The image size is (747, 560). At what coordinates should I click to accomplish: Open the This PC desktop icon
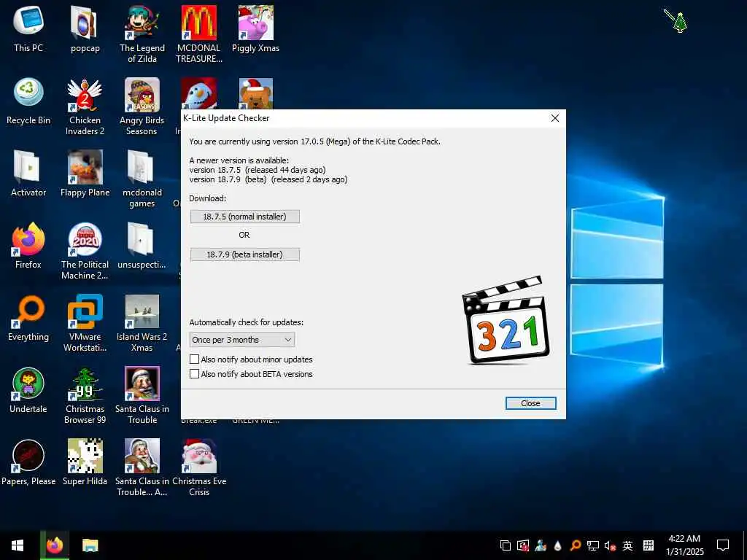coord(28,28)
